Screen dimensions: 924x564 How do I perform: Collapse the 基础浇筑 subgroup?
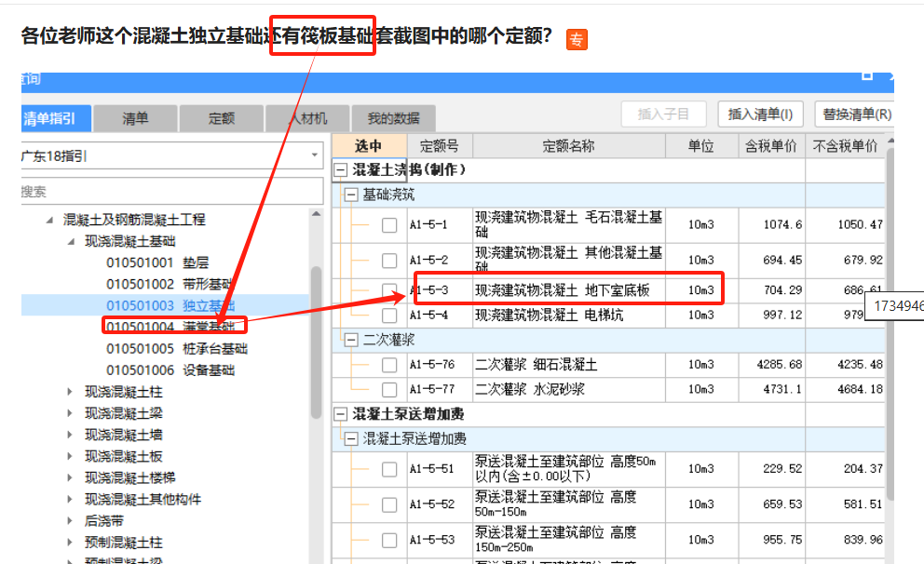350,195
